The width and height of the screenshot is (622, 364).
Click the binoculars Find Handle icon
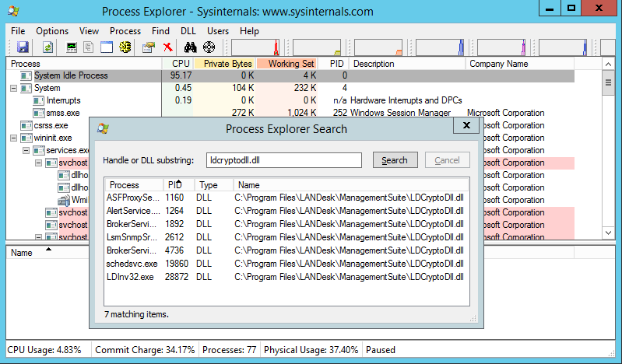tap(190, 47)
